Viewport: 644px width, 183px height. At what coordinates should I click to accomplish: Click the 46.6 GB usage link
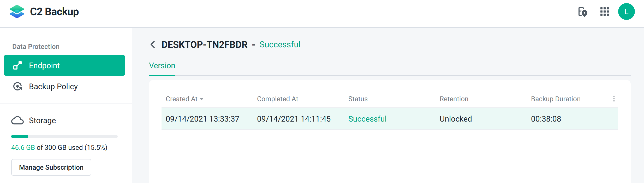pos(23,147)
